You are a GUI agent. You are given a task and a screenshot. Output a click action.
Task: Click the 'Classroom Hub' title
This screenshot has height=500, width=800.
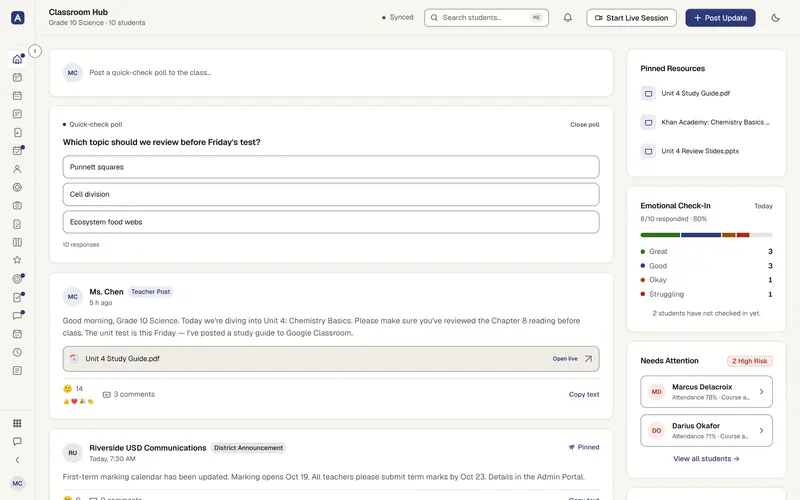(x=78, y=12)
